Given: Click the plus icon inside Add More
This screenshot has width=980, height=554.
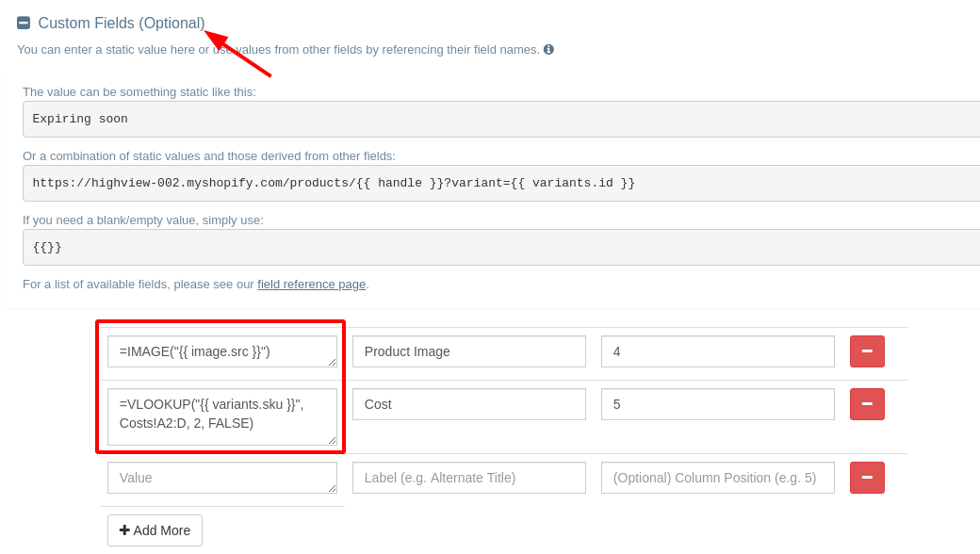Looking at the screenshot, I should [124, 530].
